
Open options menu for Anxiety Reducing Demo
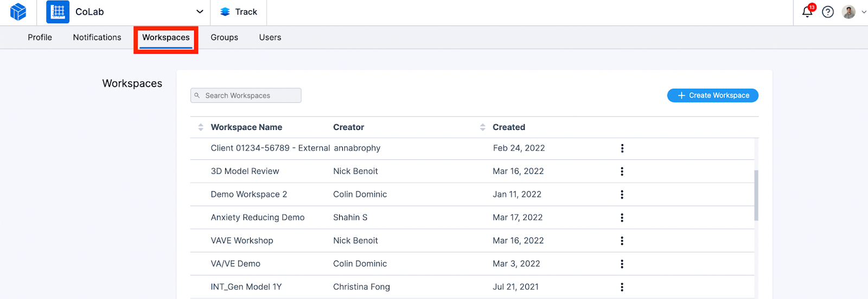point(622,218)
